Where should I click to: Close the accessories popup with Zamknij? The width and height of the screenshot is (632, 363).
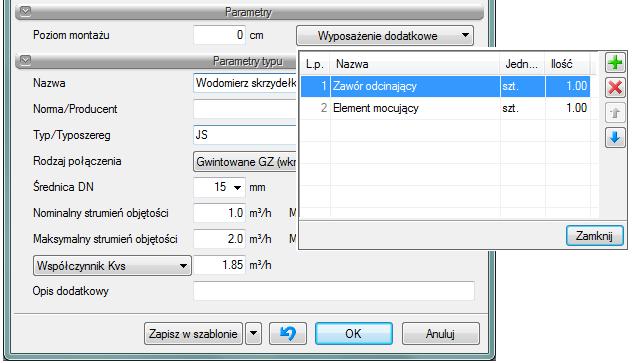[595, 236]
